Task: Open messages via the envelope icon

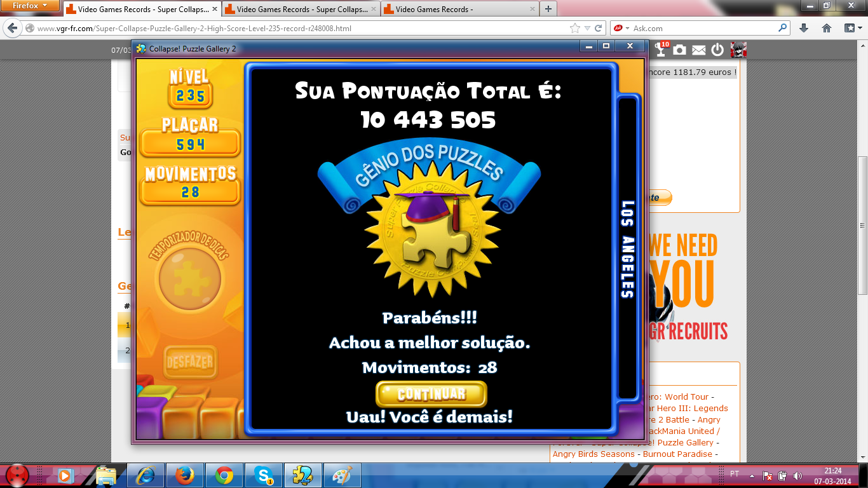Action: pos(698,50)
